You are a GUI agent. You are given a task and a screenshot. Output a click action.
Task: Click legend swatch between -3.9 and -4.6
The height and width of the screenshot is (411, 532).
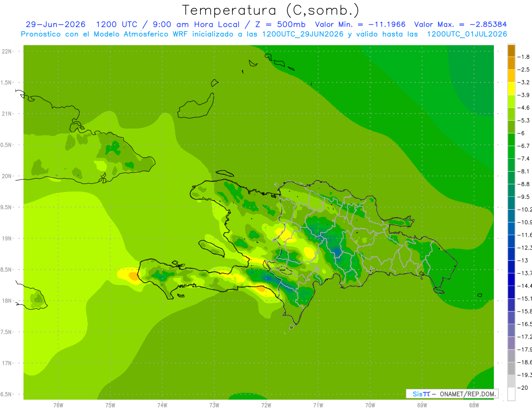click(511, 102)
